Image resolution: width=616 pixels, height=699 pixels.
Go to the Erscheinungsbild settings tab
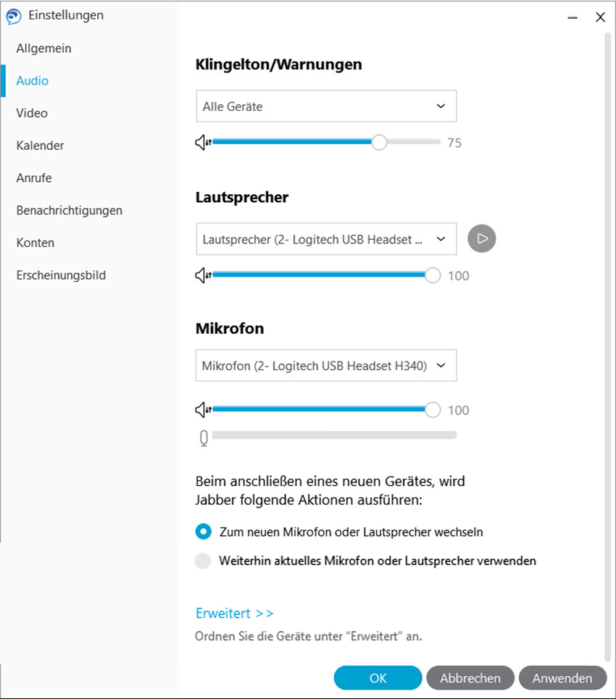click(x=61, y=275)
